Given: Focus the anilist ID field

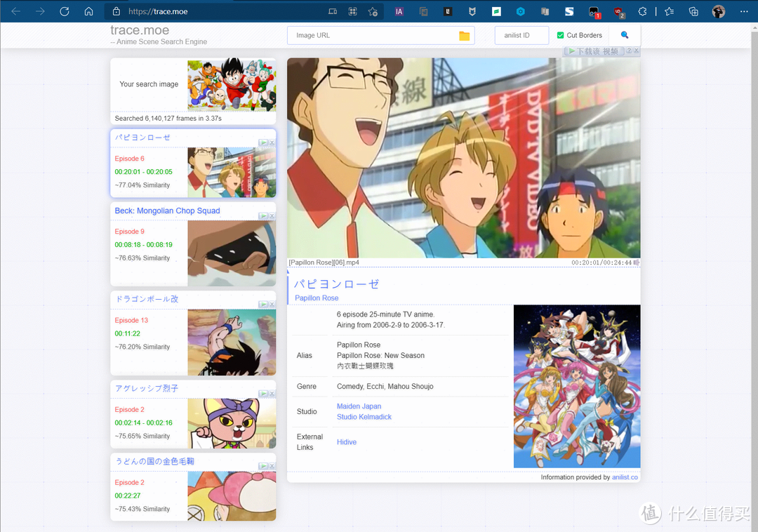Looking at the screenshot, I should point(521,35).
